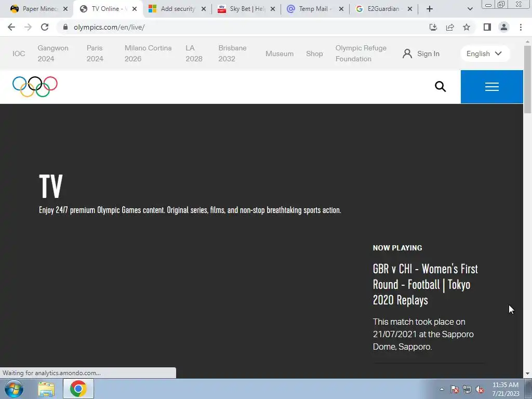Click the Sign In text
This screenshot has height=399, width=532.
[x=428, y=54]
